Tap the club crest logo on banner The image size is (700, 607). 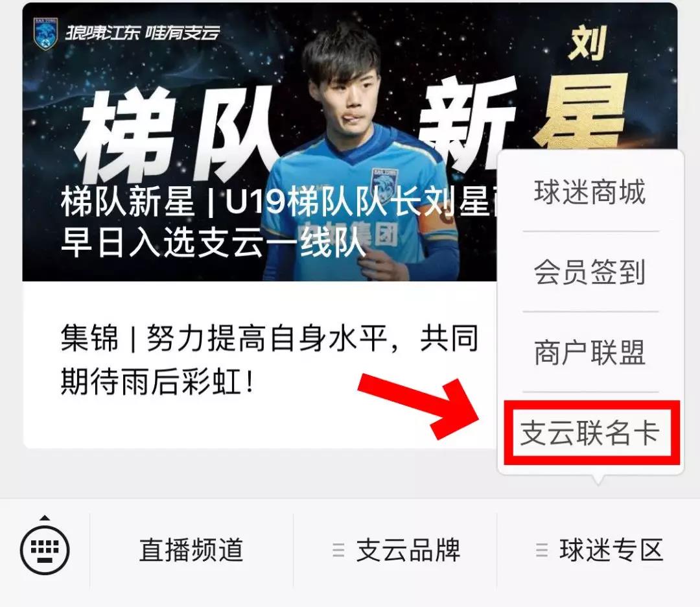coord(45,34)
